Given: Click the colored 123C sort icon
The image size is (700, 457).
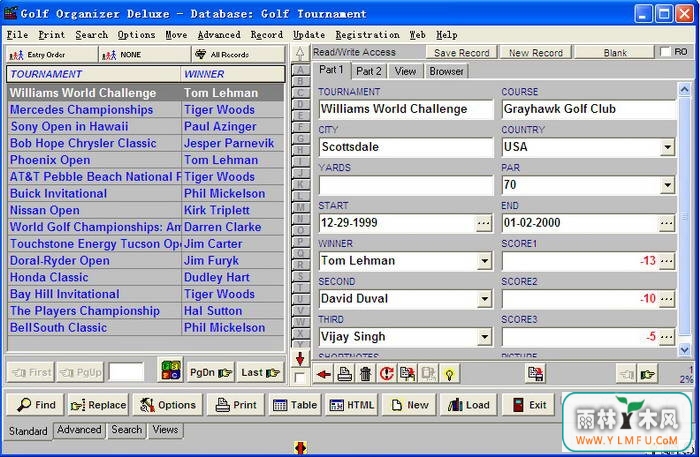Looking at the screenshot, I should (x=171, y=370).
